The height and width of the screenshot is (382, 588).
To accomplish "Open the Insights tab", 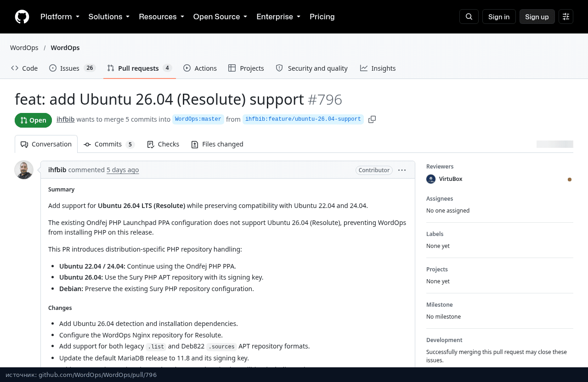I will (x=378, y=68).
